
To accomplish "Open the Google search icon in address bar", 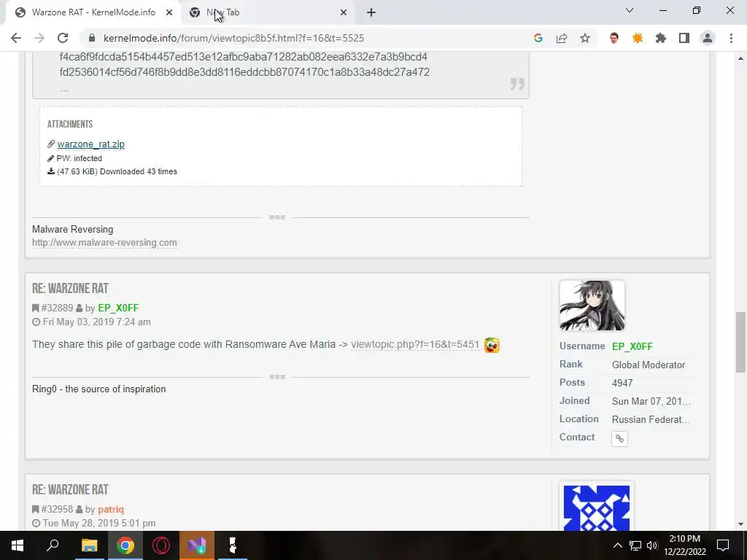I will pyautogui.click(x=538, y=38).
